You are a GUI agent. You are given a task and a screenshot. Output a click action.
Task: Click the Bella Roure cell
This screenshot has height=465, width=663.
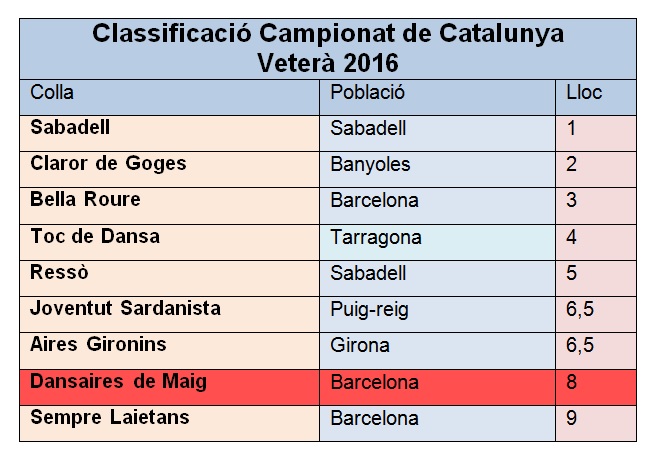click(x=170, y=206)
